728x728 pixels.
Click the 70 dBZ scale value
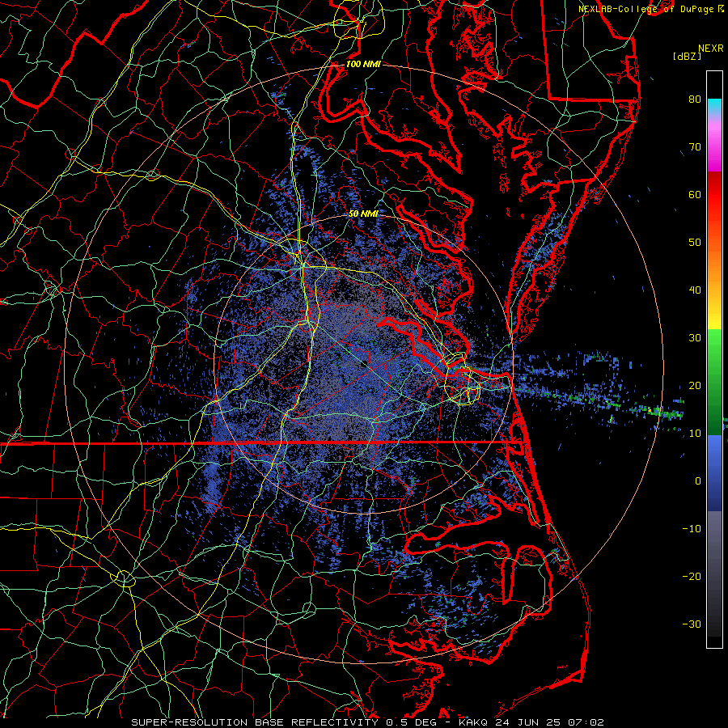(695, 147)
